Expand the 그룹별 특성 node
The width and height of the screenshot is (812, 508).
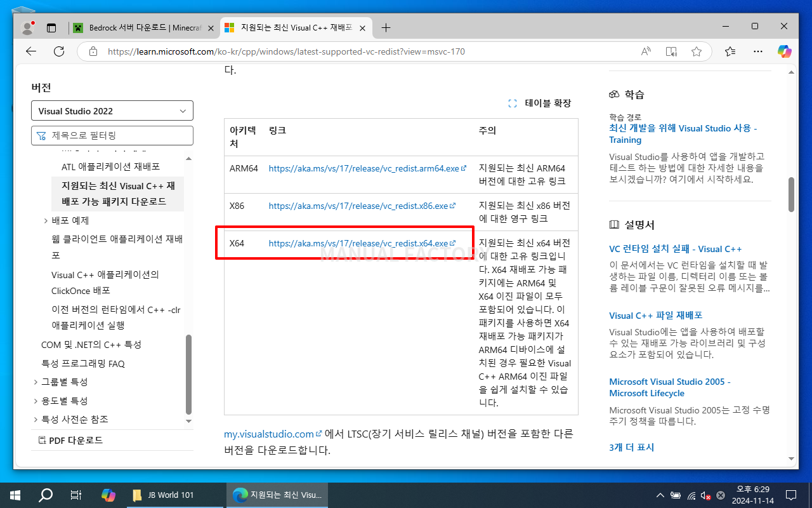[x=36, y=382]
